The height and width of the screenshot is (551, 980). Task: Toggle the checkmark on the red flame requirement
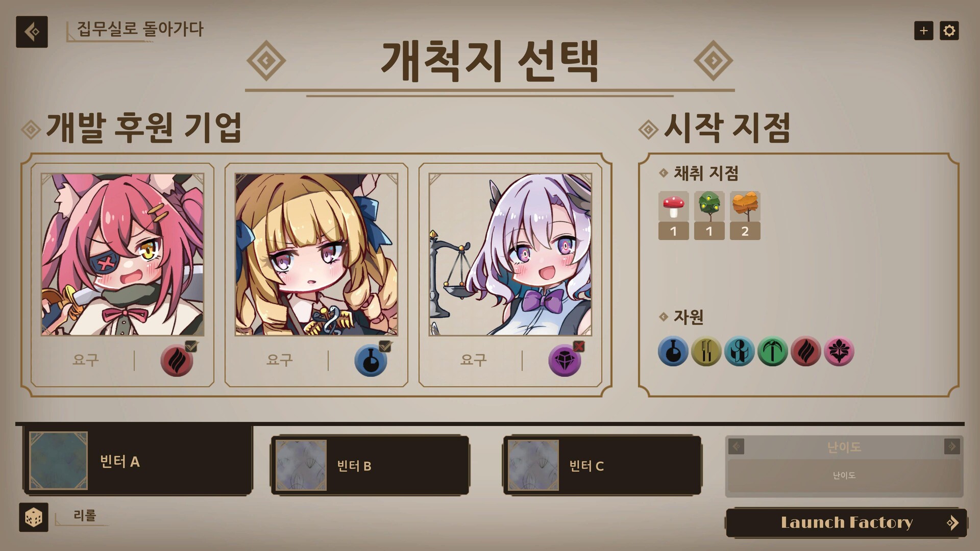pos(191,346)
